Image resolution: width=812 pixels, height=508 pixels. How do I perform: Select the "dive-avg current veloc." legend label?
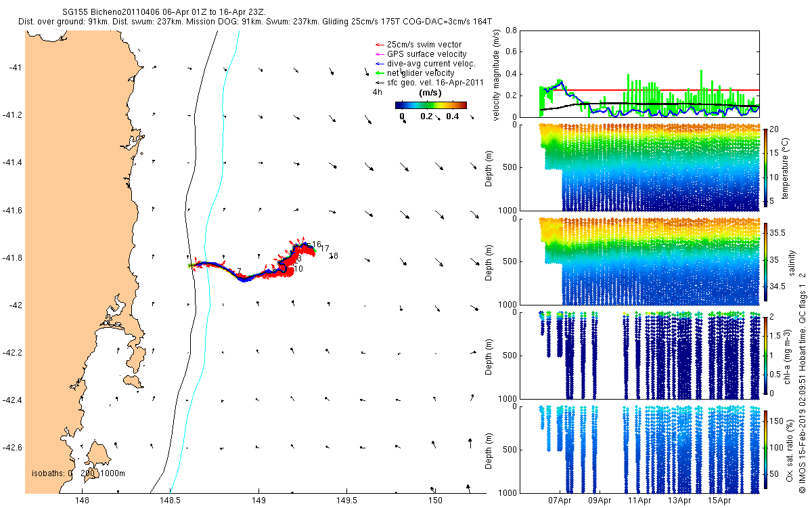click(x=431, y=64)
